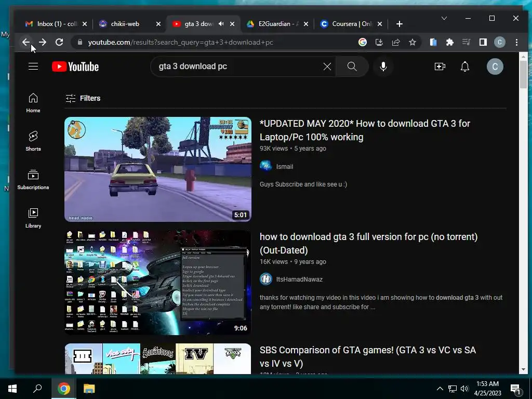Image resolution: width=532 pixels, height=399 pixels.
Task: Search with voice microphone
Action: [383, 66]
